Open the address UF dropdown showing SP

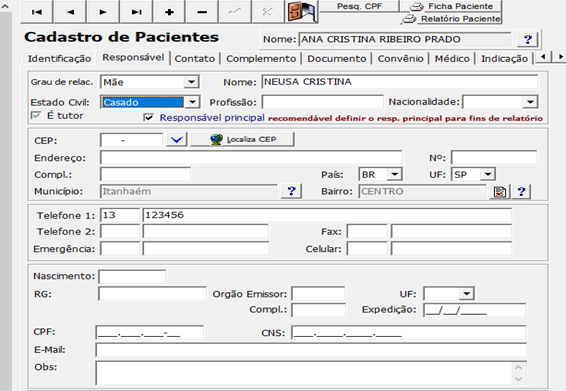click(x=488, y=174)
